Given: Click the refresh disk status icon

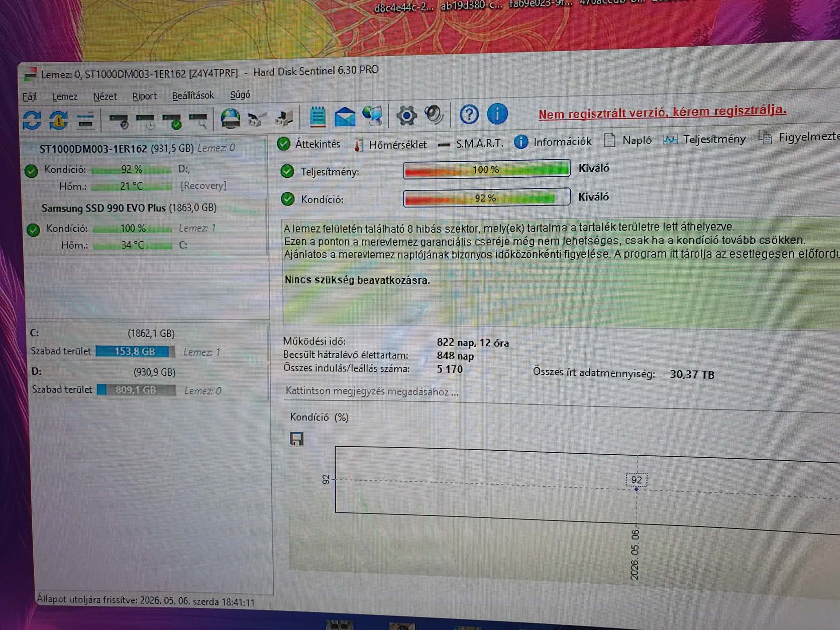Looking at the screenshot, I should point(32,120).
